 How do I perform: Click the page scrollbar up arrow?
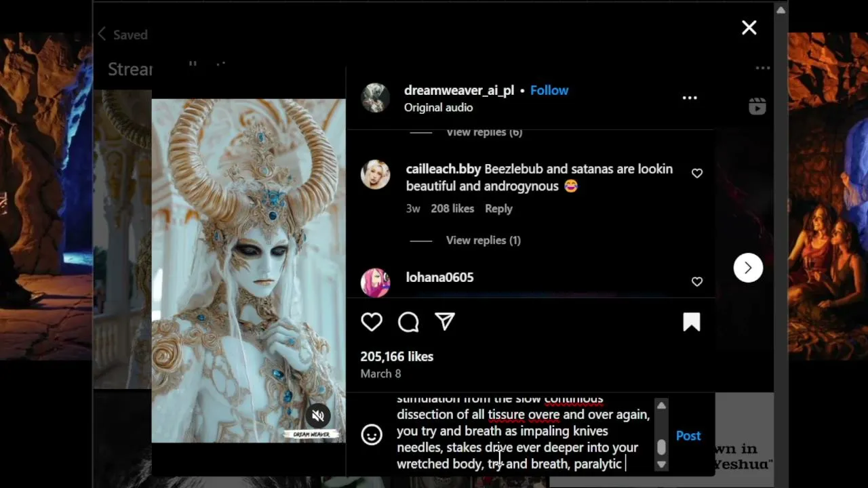pos(781,9)
